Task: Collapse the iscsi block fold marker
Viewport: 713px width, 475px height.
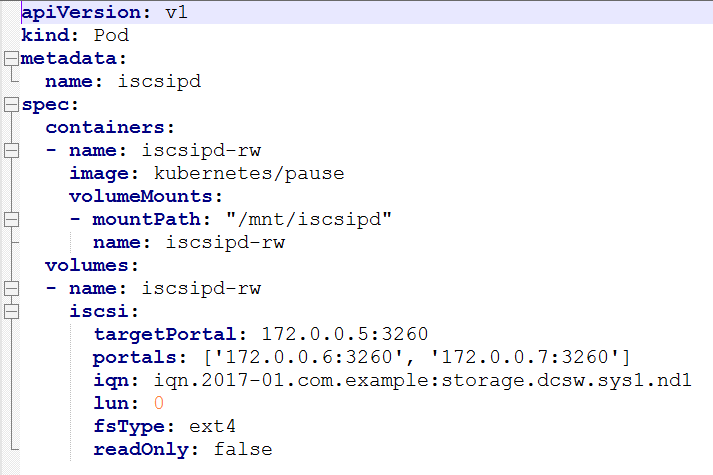Action: 11,311
